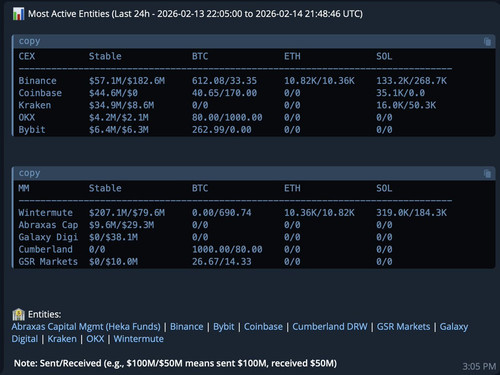This screenshot has height=375, width=500.
Task: Click Binance SOL value 133.2K/268.7K
Action: click(412, 81)
